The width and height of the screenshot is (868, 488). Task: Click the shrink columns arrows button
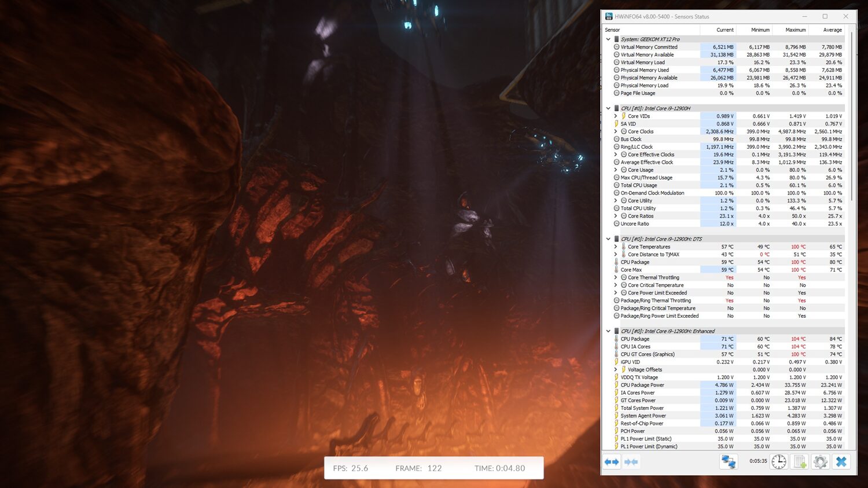[631, 462]
